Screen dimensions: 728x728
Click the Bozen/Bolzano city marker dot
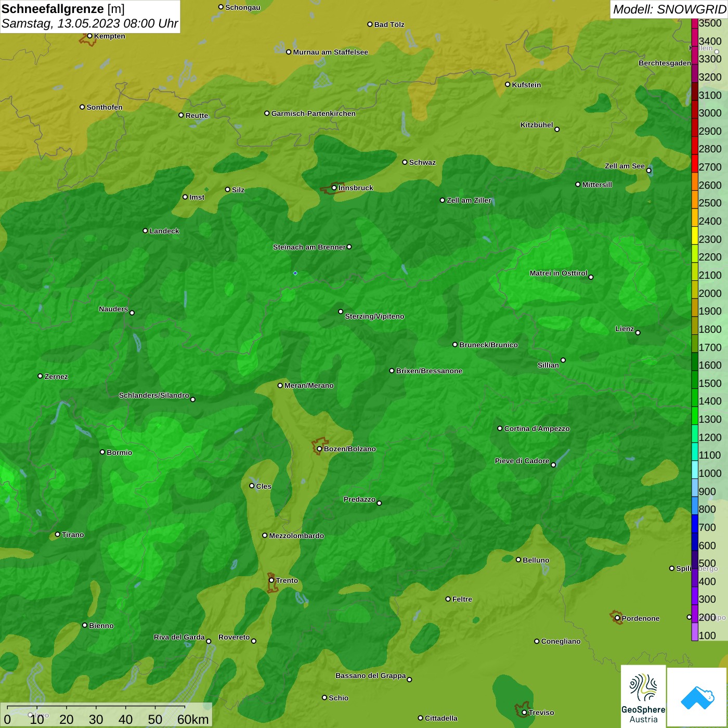pyautogui.click(x=319, y=449)
